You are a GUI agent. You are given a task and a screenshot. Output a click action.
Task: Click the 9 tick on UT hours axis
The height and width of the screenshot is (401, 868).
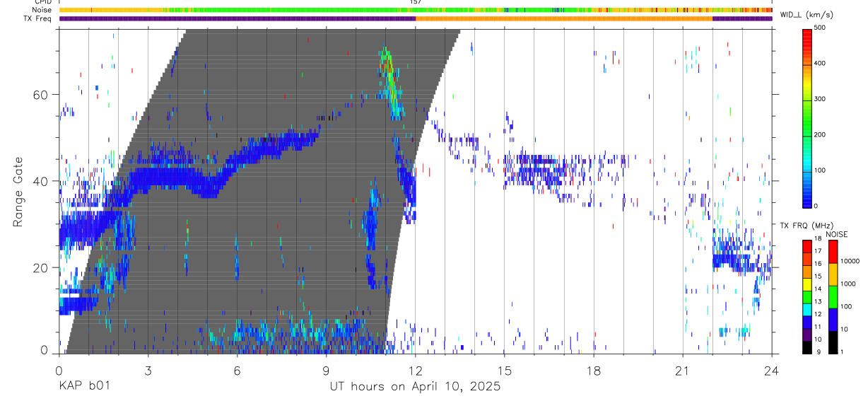327,370
